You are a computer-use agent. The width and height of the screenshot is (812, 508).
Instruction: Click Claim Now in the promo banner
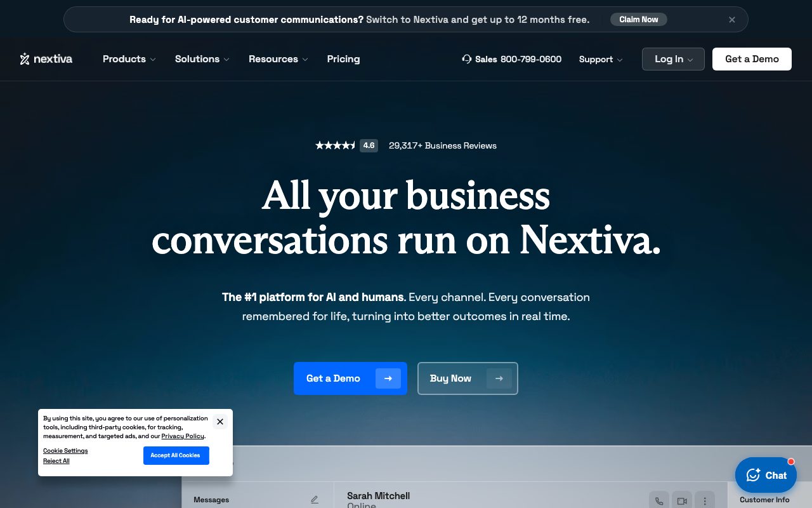point(639,20)
